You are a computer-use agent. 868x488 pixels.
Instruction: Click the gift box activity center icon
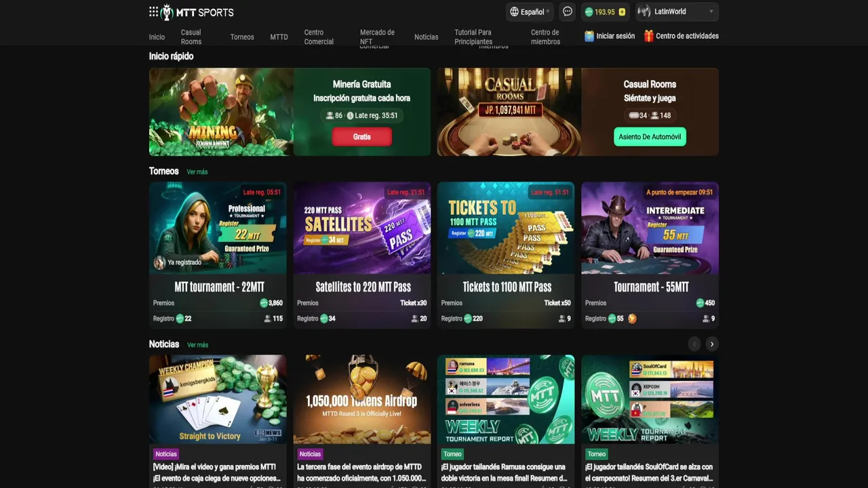[649, 36]
